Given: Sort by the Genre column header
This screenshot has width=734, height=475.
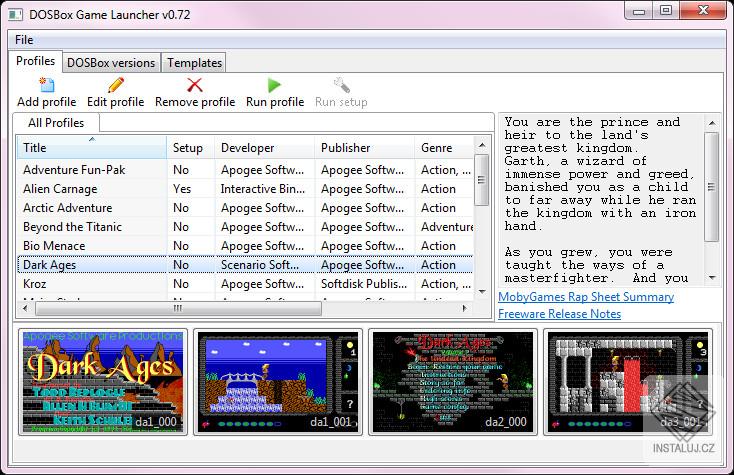Looking at the screenshot, I should click(444, 147).
